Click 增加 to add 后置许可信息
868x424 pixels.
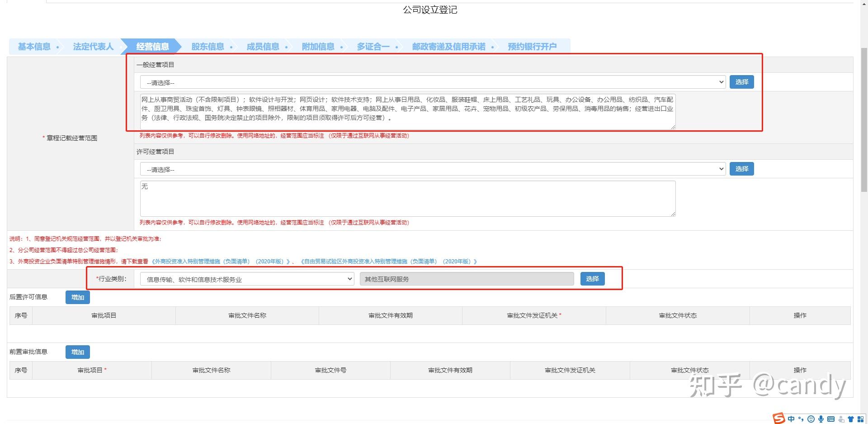[x=77, y=297]
